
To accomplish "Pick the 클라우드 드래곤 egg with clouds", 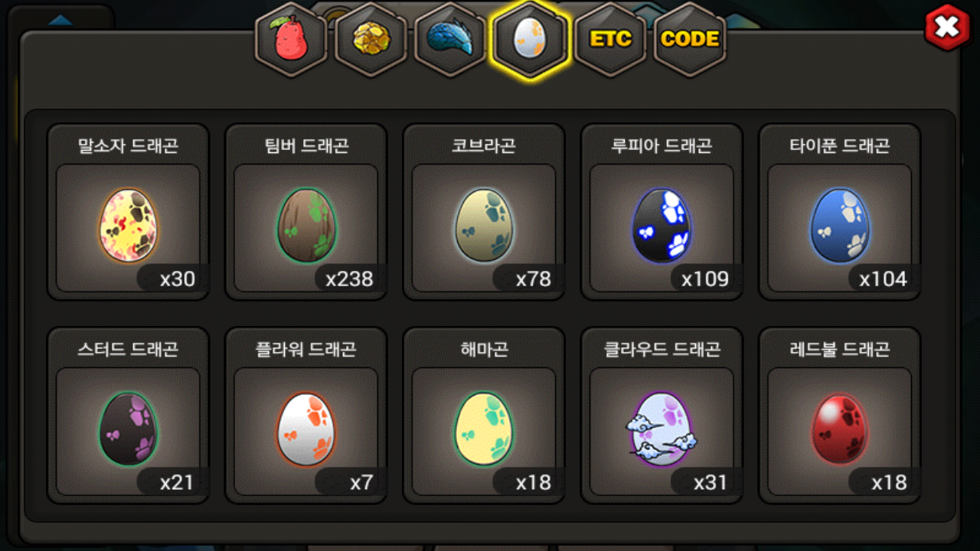I will click(661, 429).
